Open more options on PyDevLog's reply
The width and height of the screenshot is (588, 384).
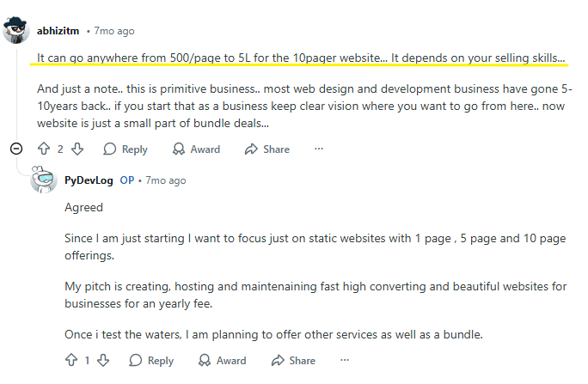[x=345, y=361]
